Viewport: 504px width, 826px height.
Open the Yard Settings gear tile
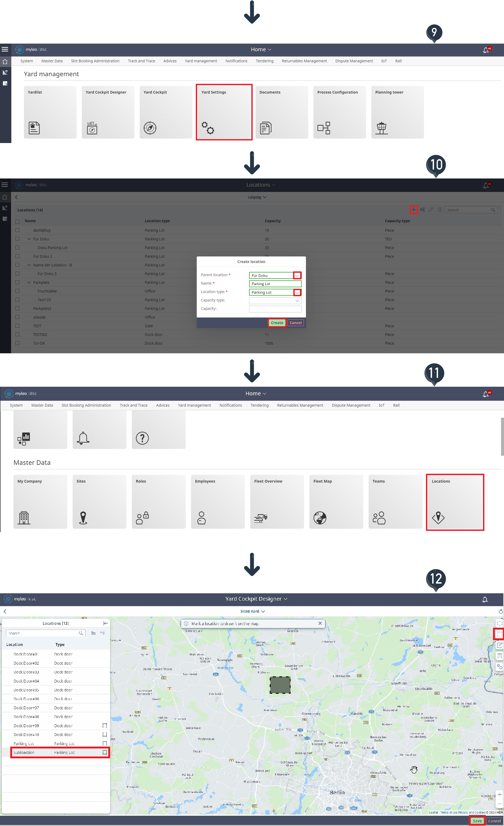224,112
